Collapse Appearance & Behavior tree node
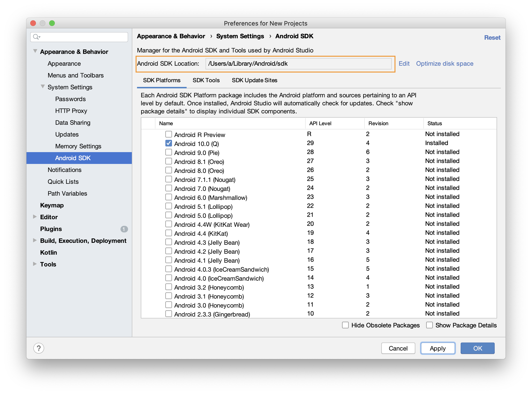Image resolution: width=532 pixels, height=394 pixels. pyautogui.click(x=35, y=51)
